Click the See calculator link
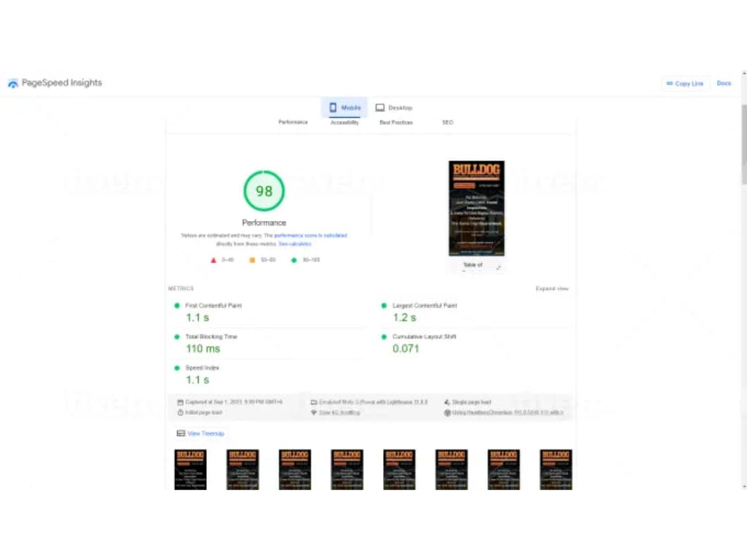The image size is (747, 560). pos(294,243)
